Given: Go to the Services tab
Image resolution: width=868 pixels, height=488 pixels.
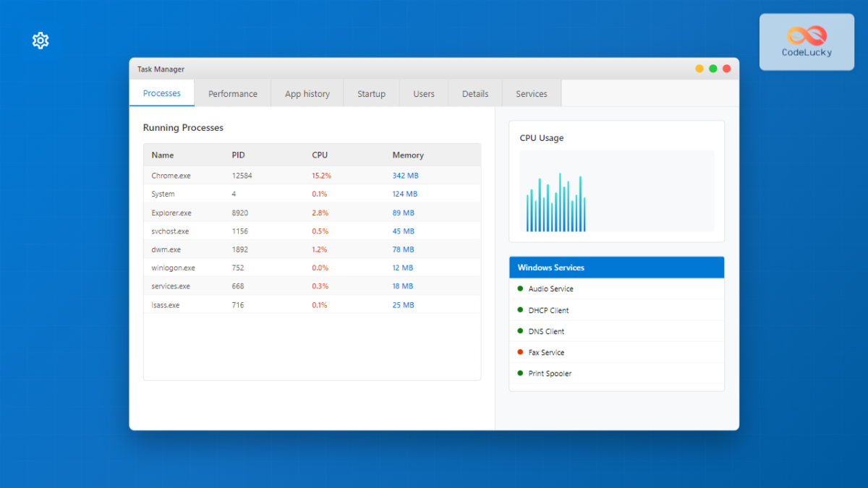Looking at the screenshot, I should (x=532, y=94).
